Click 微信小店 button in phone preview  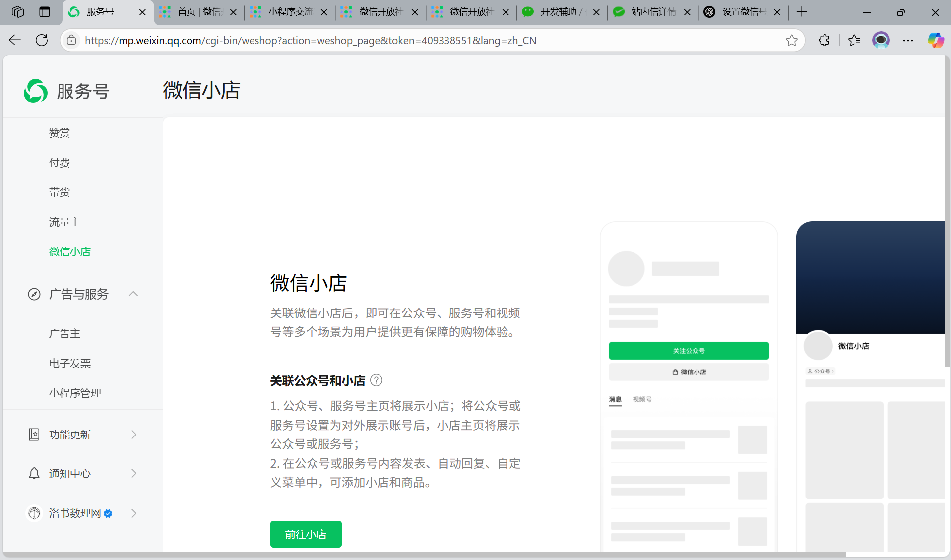click(689, 372)
